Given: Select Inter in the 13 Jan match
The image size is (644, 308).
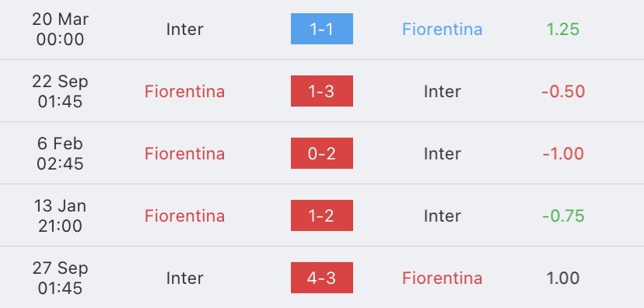Looking at the screenshot, I should click(x=442, y=215).
